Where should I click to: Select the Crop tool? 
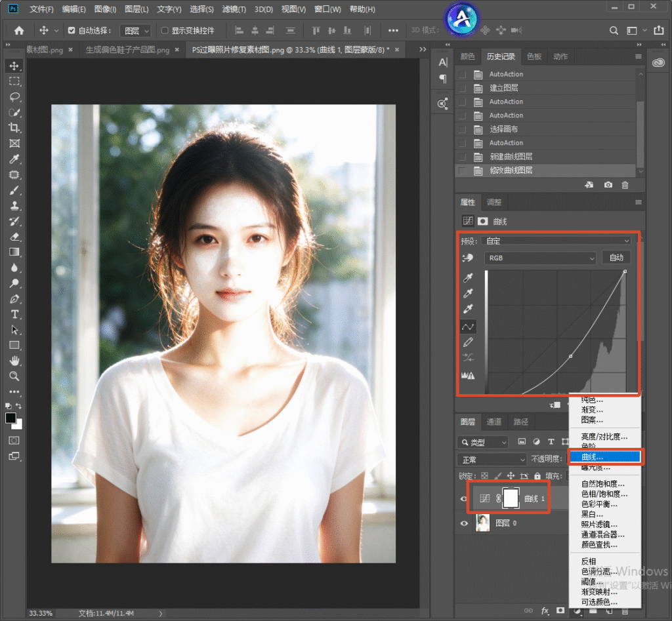[14, 128]
